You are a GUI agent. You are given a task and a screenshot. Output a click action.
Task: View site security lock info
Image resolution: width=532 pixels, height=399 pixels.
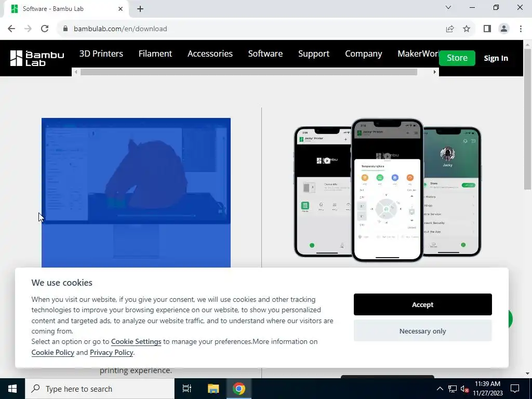[65, 29]
